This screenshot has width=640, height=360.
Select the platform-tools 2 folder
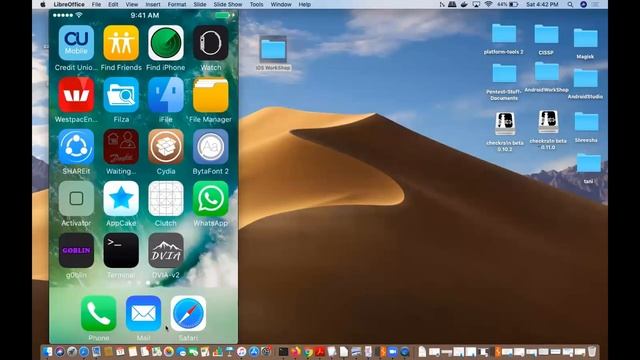click(504, 33)
